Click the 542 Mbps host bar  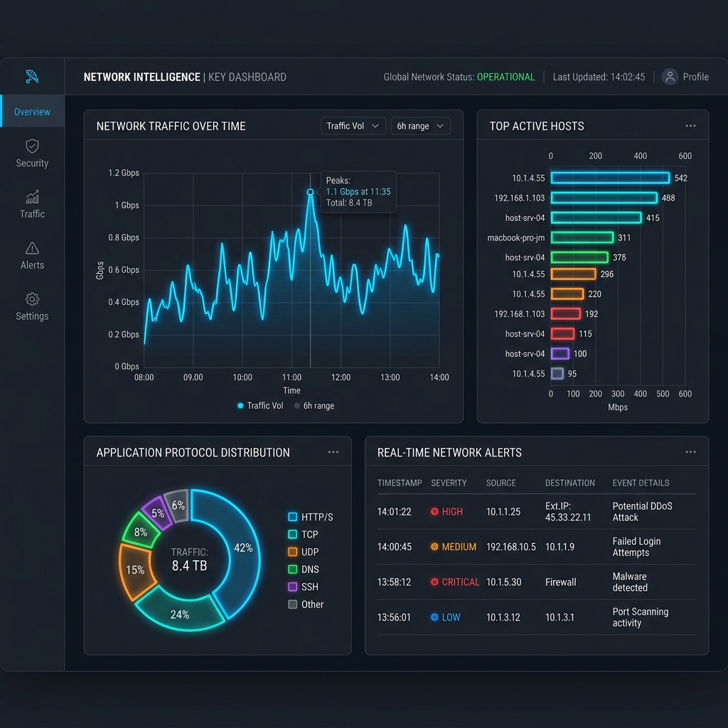tap(610, 178)
